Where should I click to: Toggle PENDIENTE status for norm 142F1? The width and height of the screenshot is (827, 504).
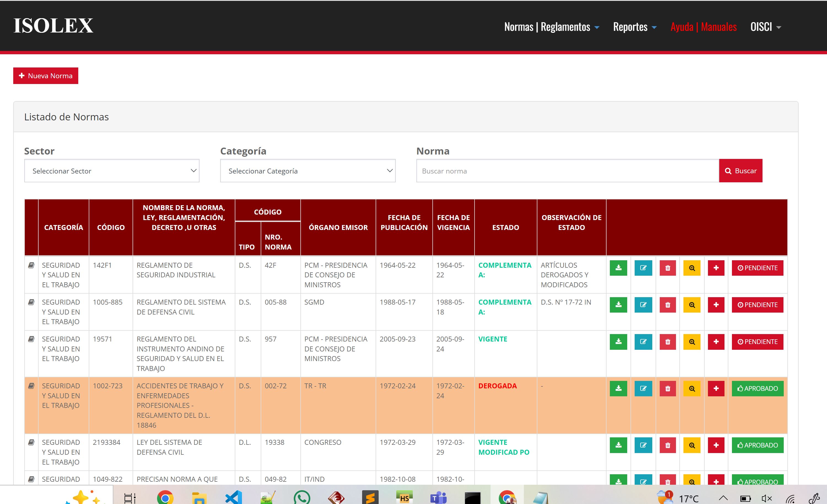tap(757, 268)
